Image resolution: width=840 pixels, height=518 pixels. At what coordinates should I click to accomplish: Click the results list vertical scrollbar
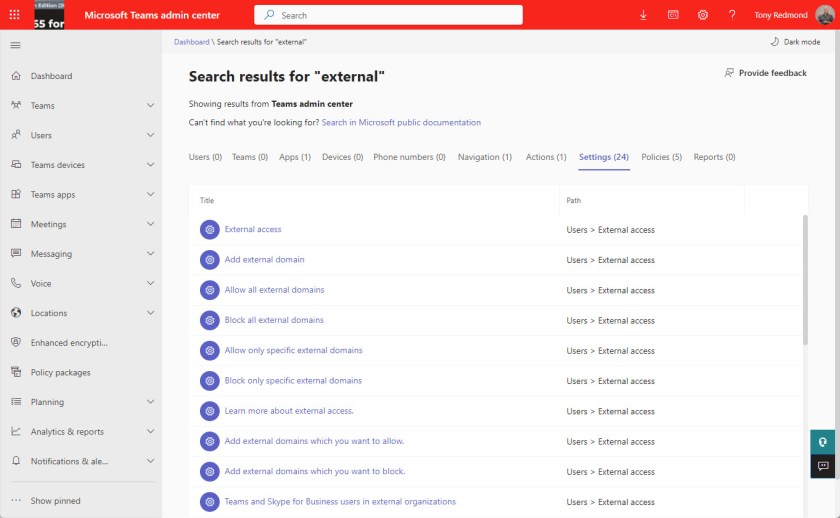click(805, 280)
